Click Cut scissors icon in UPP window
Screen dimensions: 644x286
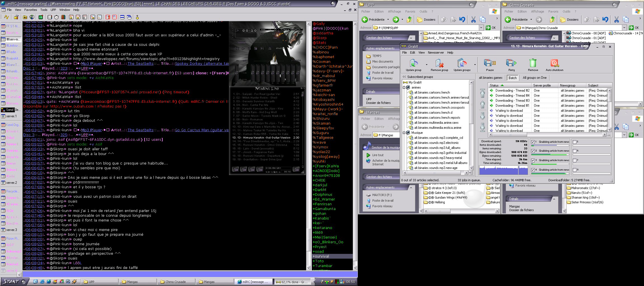(473, 20)
